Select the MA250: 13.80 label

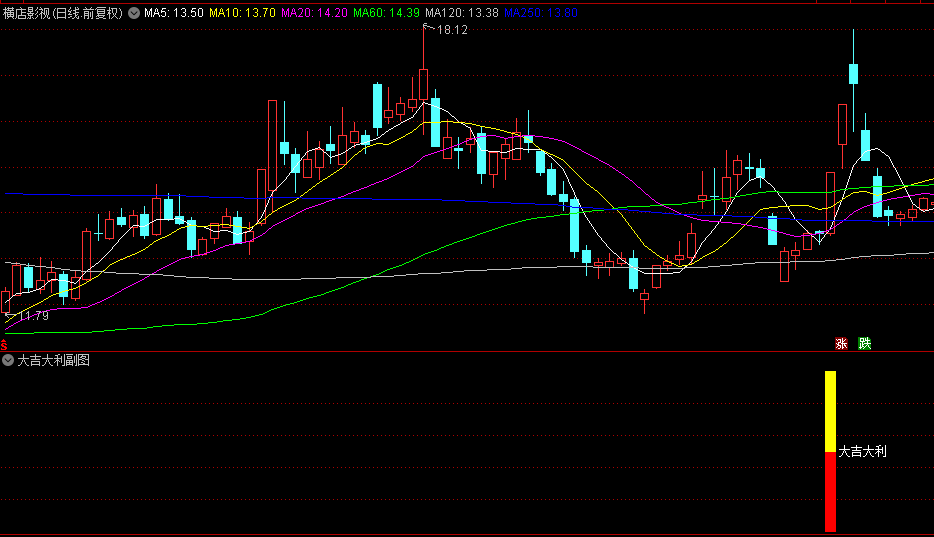coord(541,13)
